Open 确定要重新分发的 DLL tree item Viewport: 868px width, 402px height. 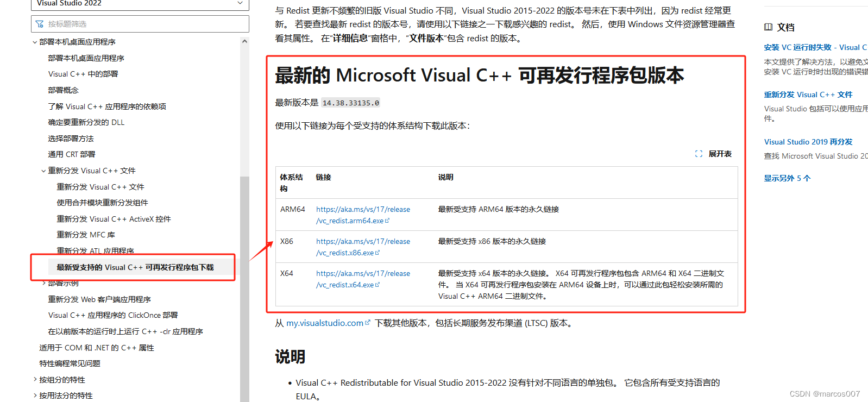click(x=86, y=122)
